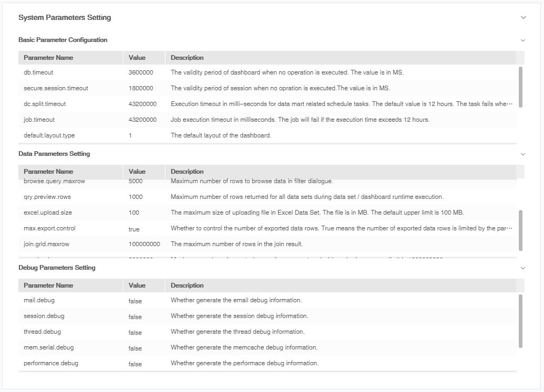This screenshot has width=544, height=392.
Task: Select the mem.serial.debug parameter
Action: [48, 347]
